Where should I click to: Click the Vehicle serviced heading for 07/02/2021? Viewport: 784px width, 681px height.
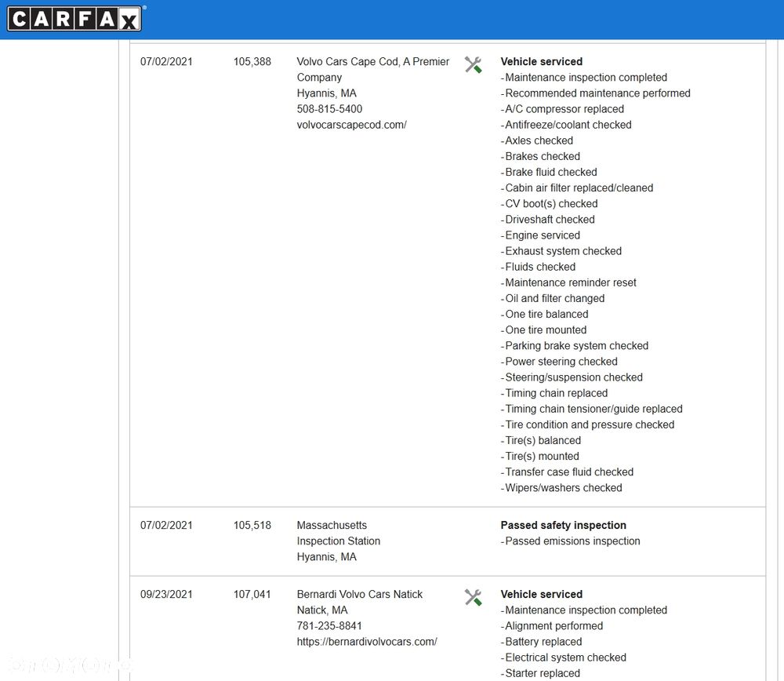pyautogui.click(x=542, y=61)
